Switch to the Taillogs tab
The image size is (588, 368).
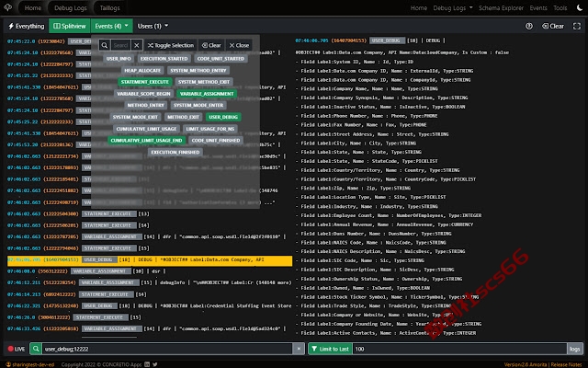coord(110,7)
